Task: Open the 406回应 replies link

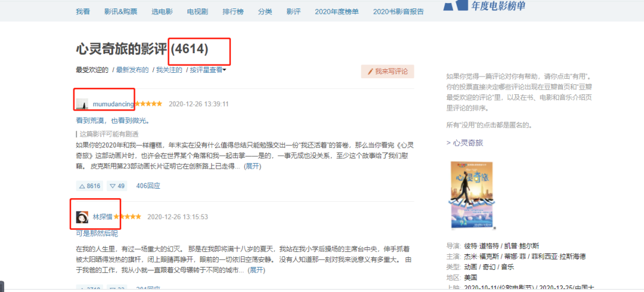Action: [x=148, y=186]
